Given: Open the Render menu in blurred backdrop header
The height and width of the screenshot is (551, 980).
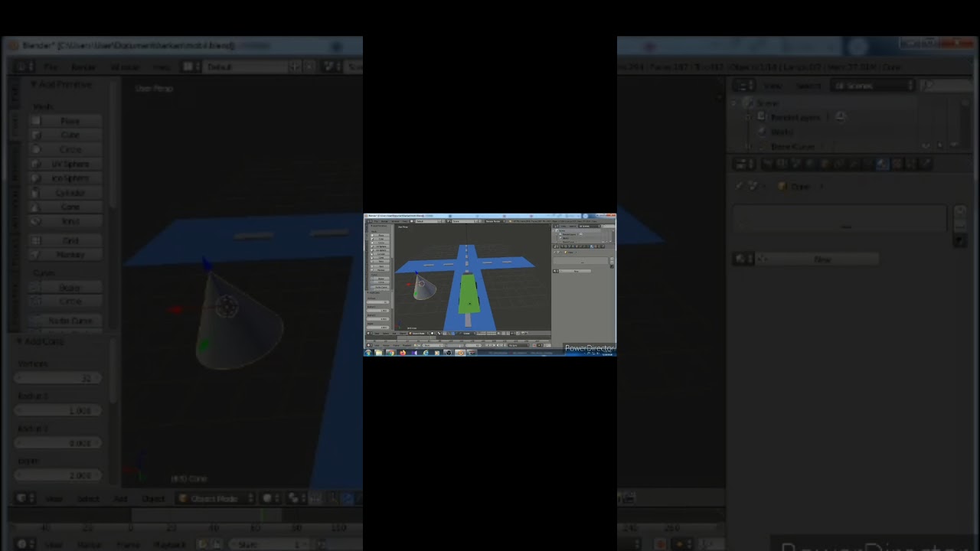Looking at the screenshot, I should coord(83,67).
